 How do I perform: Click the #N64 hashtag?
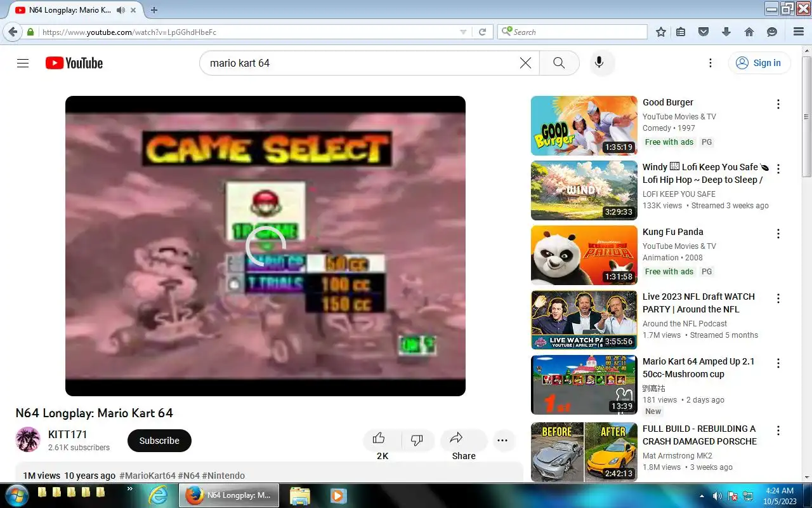coord(188,476)
